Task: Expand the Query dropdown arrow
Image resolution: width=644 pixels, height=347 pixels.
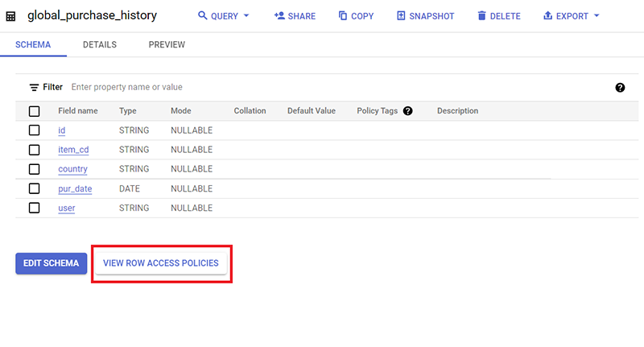Action: [246, 16]
